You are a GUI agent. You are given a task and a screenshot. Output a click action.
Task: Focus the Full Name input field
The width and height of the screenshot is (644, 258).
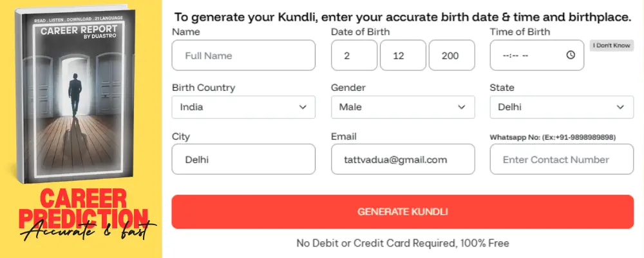coord(243,55)
